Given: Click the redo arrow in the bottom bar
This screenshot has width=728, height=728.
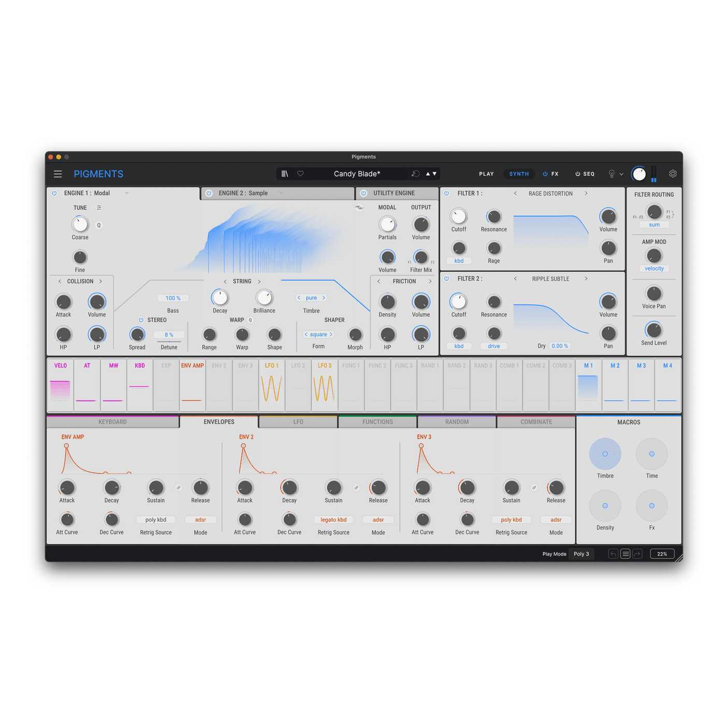Looking at the screenshot, I should pyautogui.click(x=637, y=554).
